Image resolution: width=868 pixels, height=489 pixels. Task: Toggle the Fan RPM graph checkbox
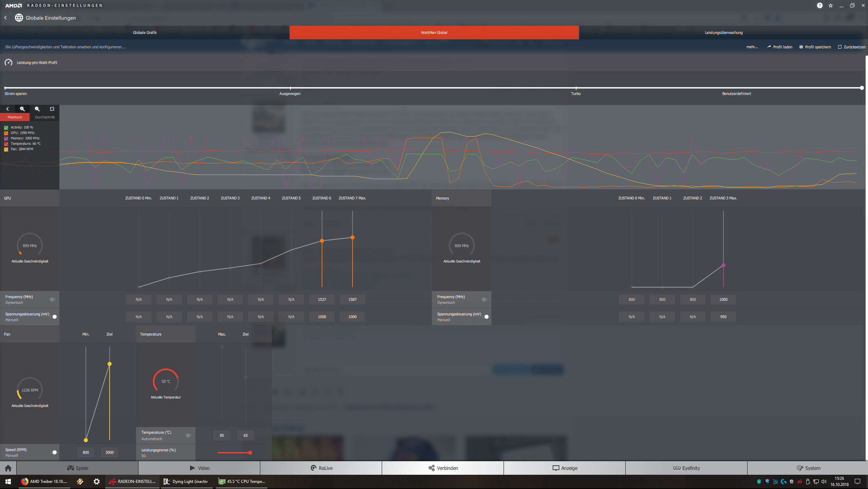coord(6,149)
